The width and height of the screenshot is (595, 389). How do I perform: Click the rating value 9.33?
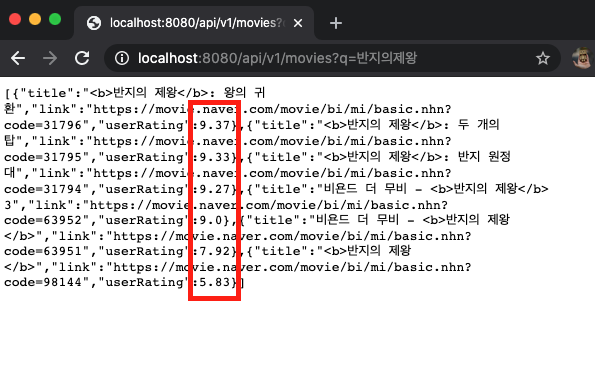click(x=215, y=157)
